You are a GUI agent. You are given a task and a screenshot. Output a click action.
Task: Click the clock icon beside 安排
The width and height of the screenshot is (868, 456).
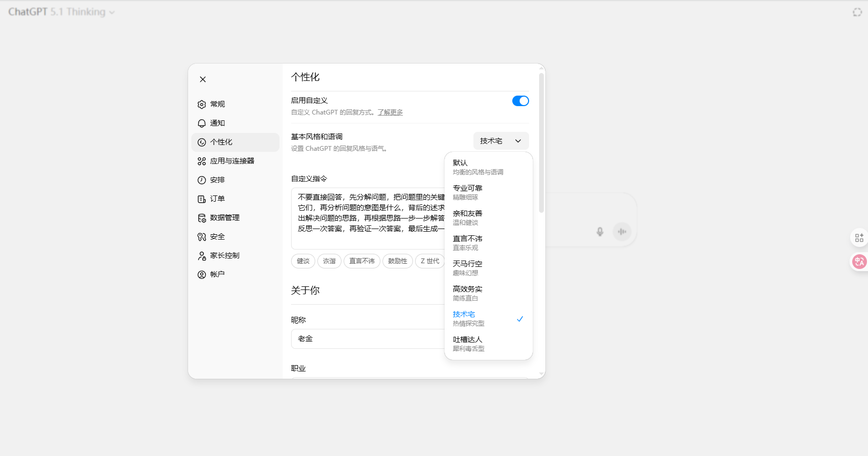[202, 180]
